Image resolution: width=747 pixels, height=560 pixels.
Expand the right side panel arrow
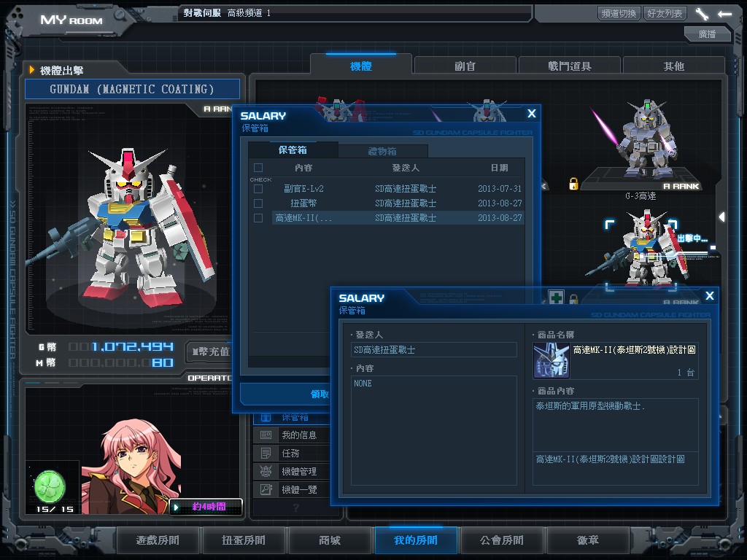point(721,217)
